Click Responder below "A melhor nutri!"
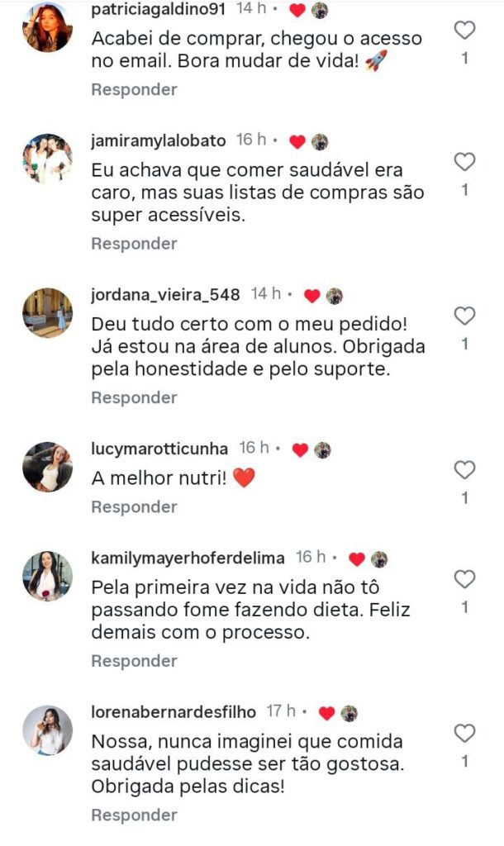The image size is (504, 846). 134,506
